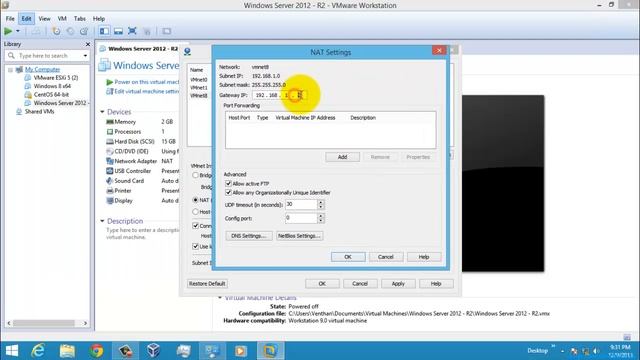Increase Config port with up arrow
This screenshot has height=360, width=640.
click(321, 216)
